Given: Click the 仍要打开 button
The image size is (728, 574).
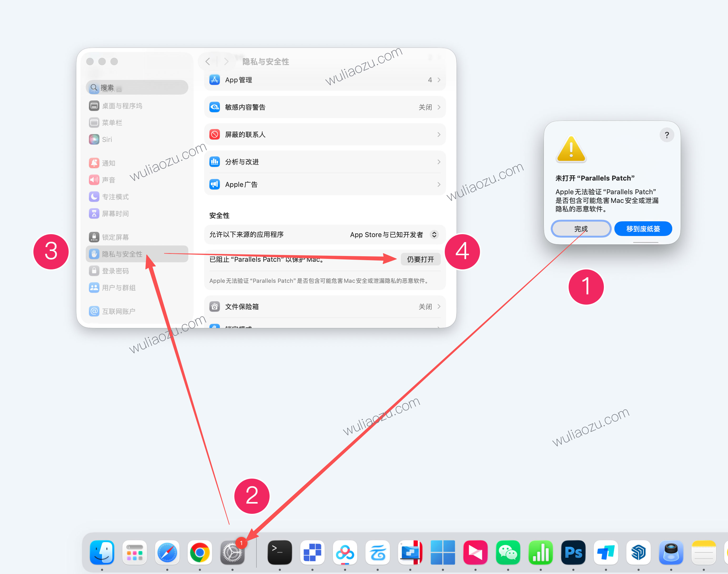Looking at the screenshot, I should click(x=420, y=259).
